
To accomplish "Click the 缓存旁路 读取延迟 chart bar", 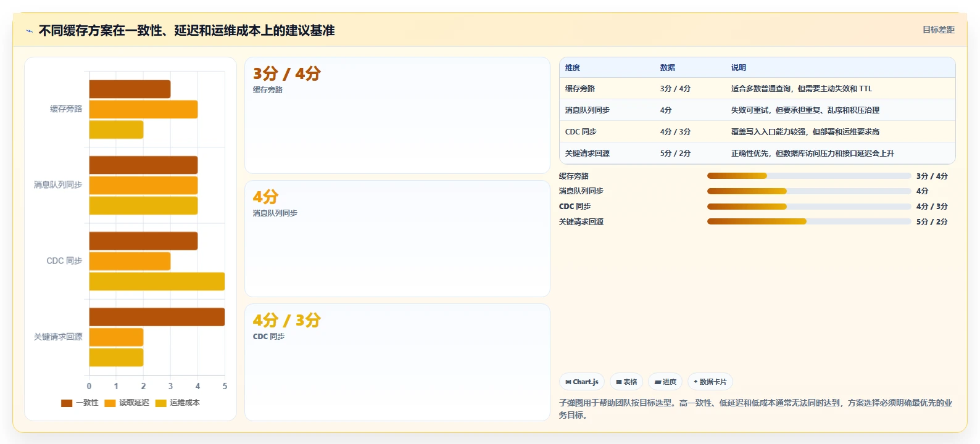I will (x=143, y=109).
